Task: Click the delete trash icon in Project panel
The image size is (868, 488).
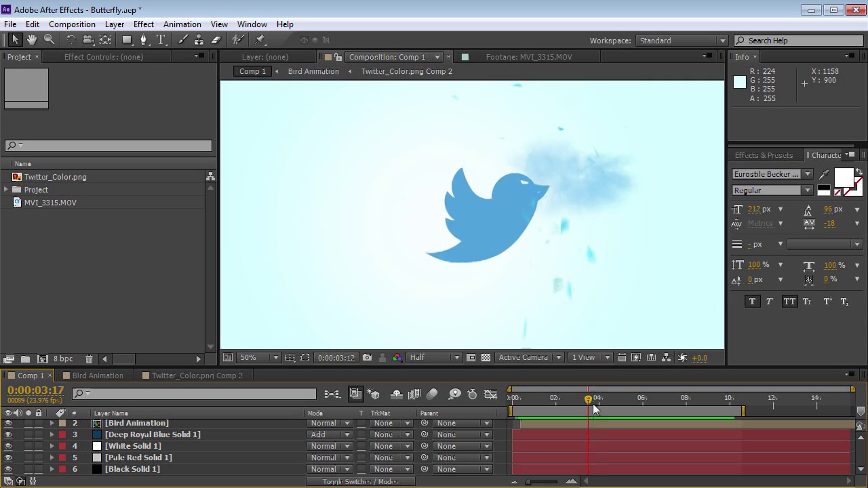Action: [89, 359]
